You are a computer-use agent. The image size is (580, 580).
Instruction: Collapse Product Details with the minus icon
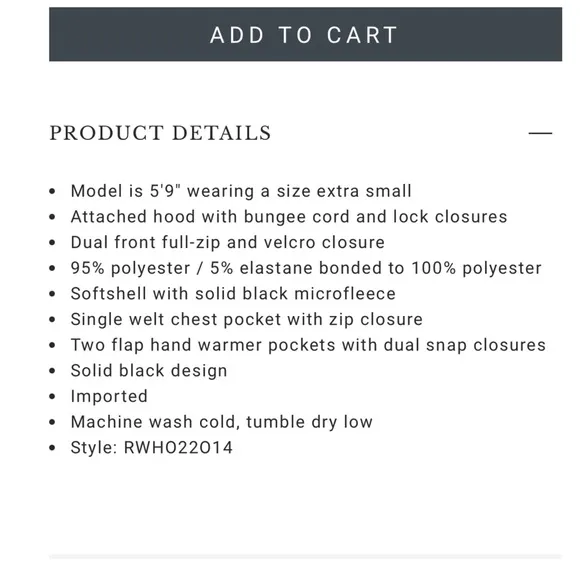[x=540, y=133]
